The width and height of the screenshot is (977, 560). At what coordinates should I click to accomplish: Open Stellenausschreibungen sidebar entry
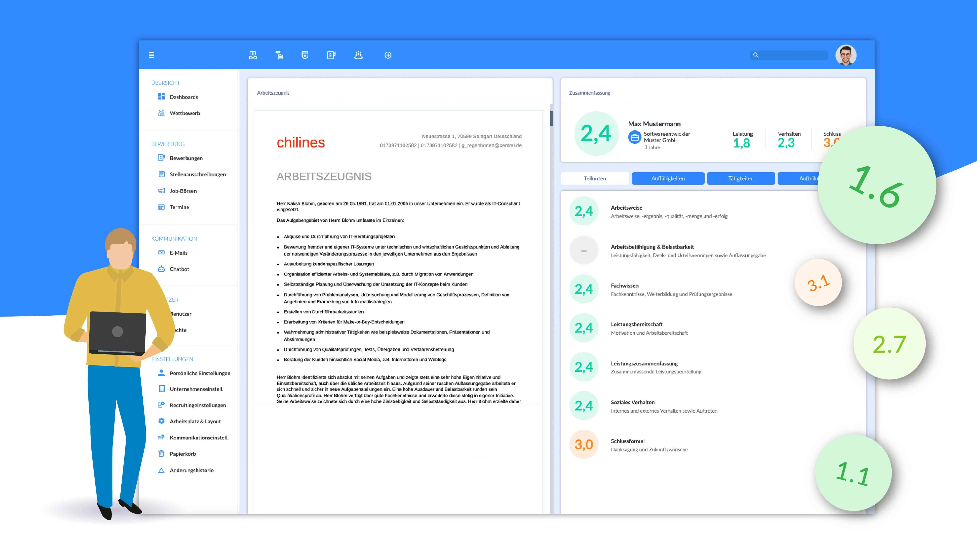pyautogui.click(x=198, y=174)
